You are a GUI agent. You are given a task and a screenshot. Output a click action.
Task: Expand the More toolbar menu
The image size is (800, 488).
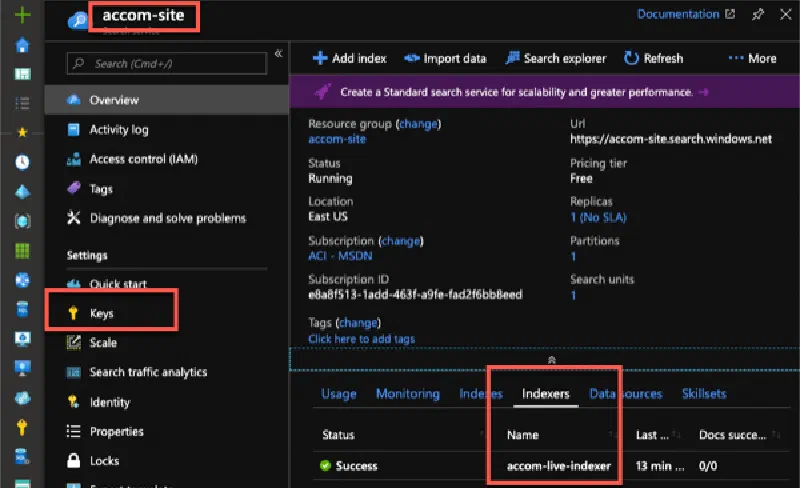[752, 58]
